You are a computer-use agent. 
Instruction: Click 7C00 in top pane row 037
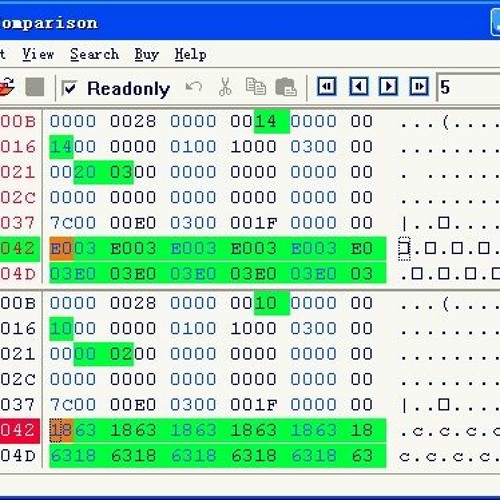click(x=73, y=223)
